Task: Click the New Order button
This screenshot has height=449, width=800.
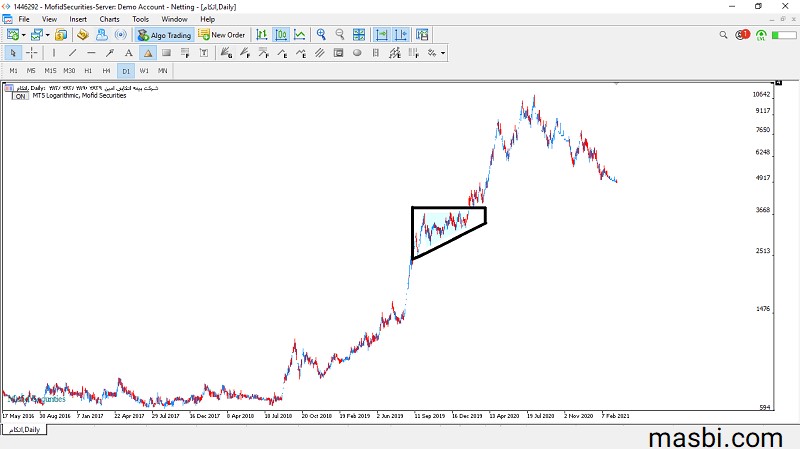Action: (x=222, y=35)
